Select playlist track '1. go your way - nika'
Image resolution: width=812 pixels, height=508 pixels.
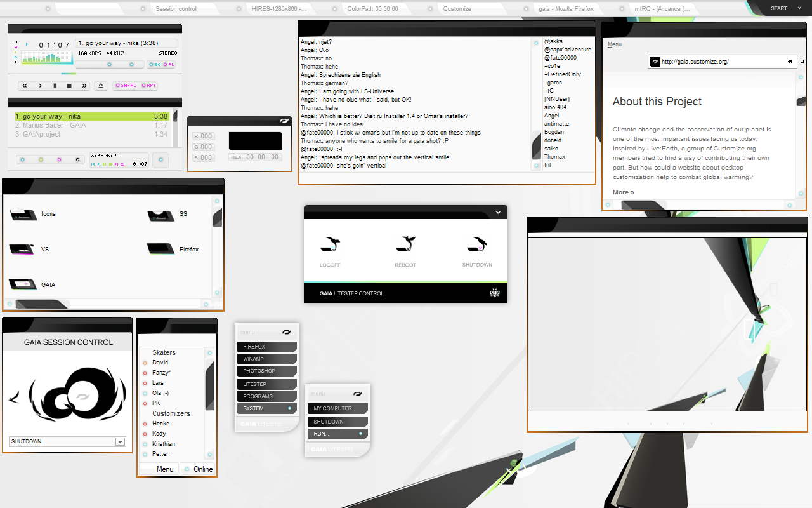91,117
